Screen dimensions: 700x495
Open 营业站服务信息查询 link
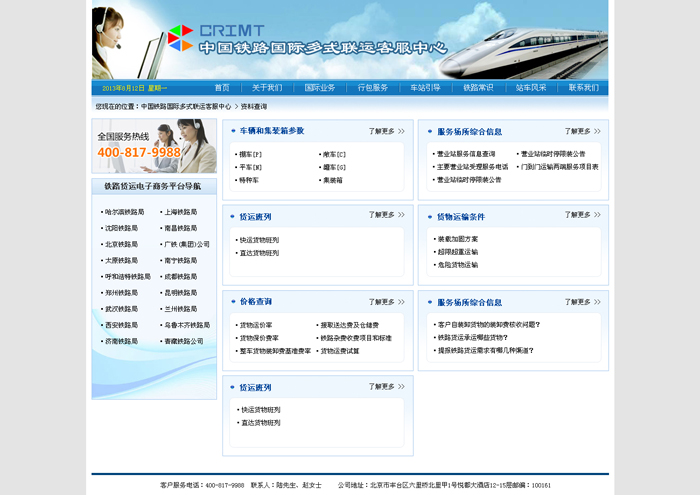coord(465,154)
